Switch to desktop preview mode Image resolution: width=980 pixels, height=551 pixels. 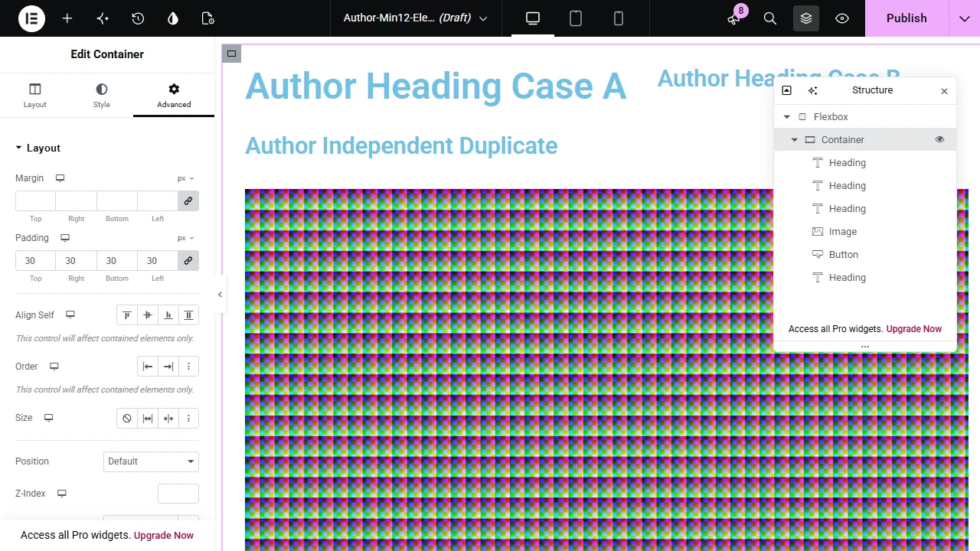[x=533, y=18]
